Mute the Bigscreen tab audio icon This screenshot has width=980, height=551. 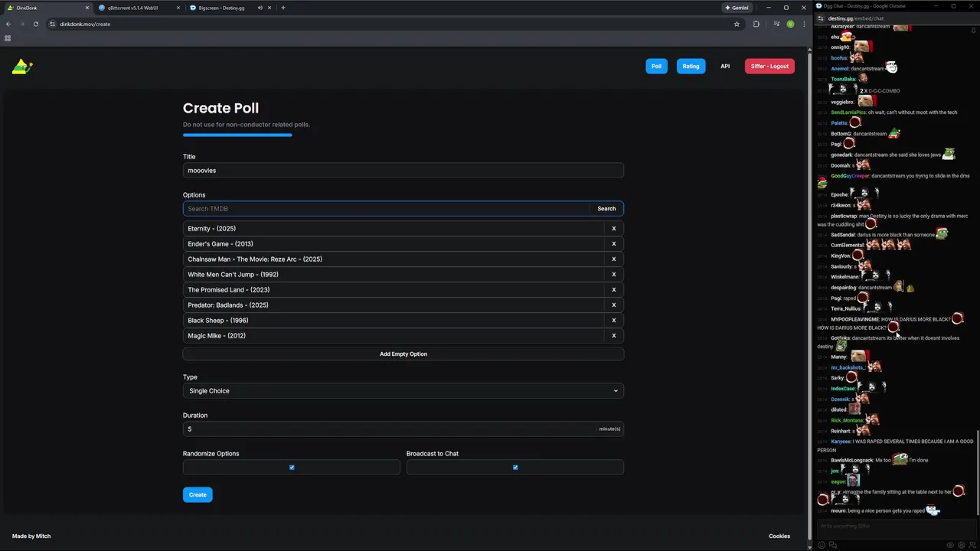[260, 8]
